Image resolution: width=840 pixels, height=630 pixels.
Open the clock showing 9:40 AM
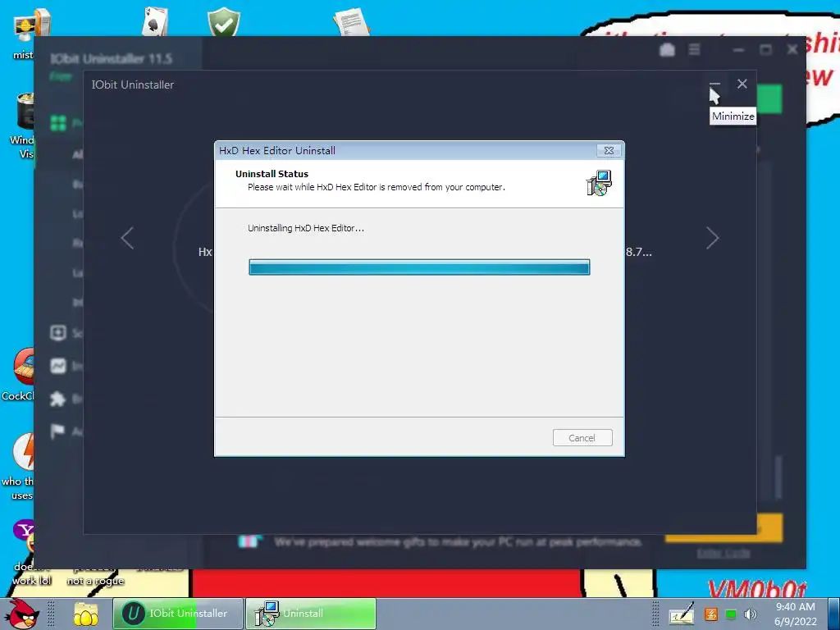pos(796,614)
